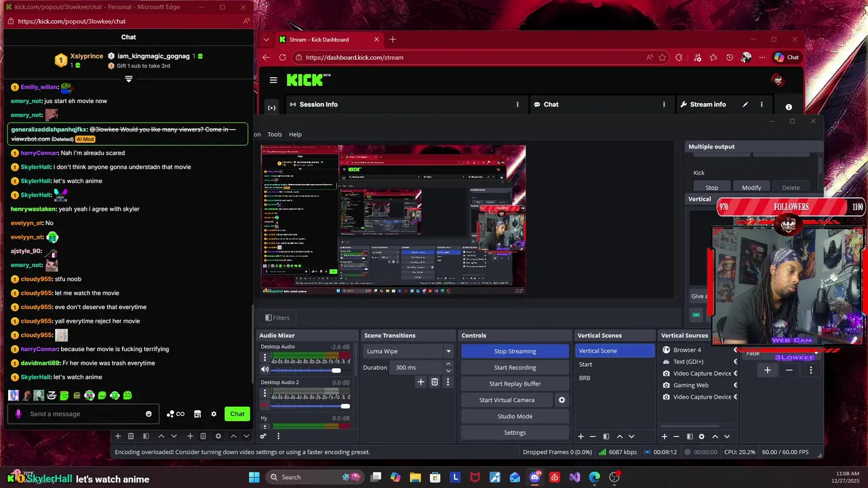Viewport: 868px width, 488px height.
Task: Add a scene transition with the plus icon
Action: point(420,382)
